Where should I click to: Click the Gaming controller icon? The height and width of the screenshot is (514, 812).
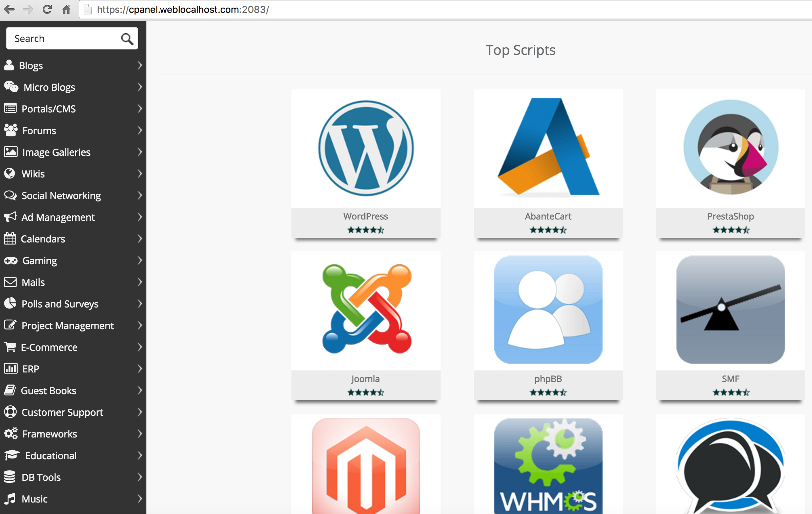(11, 261)
